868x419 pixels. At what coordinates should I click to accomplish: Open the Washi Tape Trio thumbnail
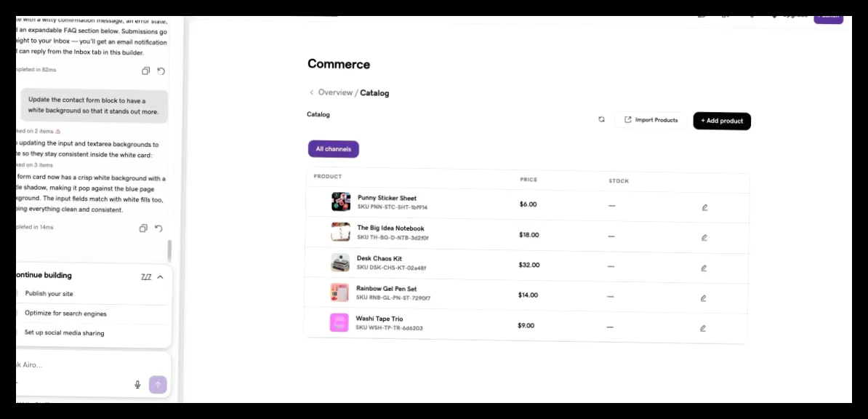point(339,322)
